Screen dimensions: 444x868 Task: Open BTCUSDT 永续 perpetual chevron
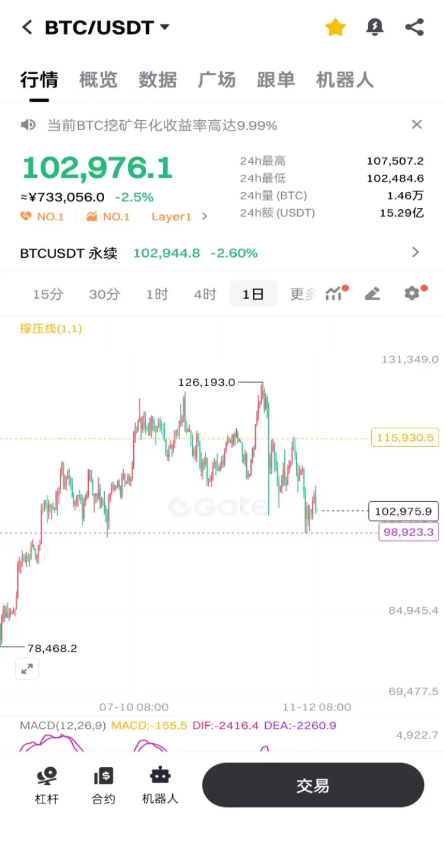tap(416, 252)
